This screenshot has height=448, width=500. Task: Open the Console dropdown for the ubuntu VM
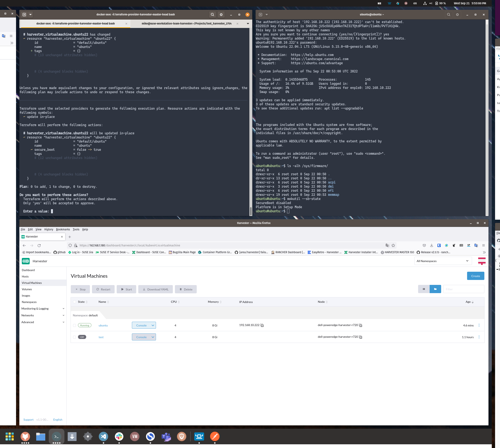coord(144,325)
